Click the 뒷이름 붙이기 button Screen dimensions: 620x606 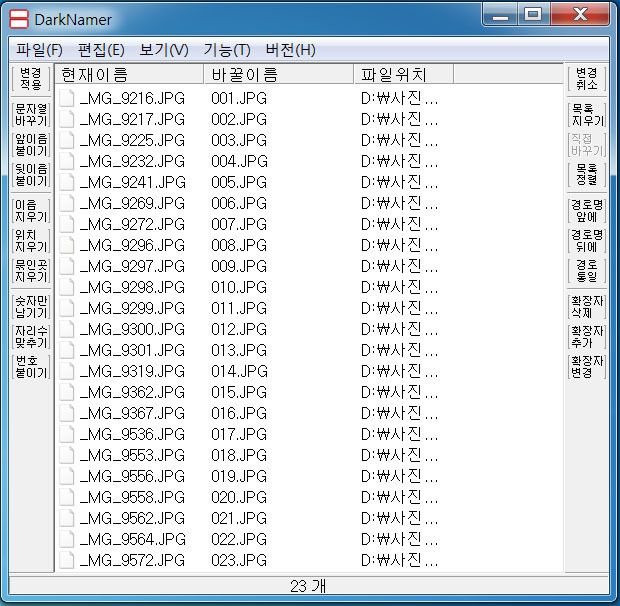pos(31,175)
